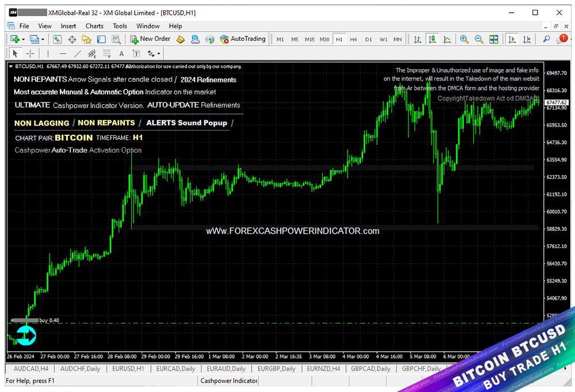Viewport: 575px width, 392px height.
Task: Tile windows with the grid icon
Action: pyautogui.click(x=494, y=39)
